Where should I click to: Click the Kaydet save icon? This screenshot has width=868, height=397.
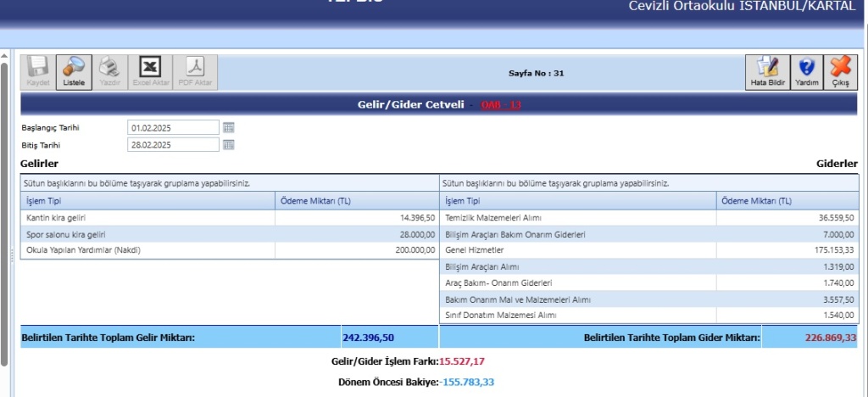click(x=38, y=72)
